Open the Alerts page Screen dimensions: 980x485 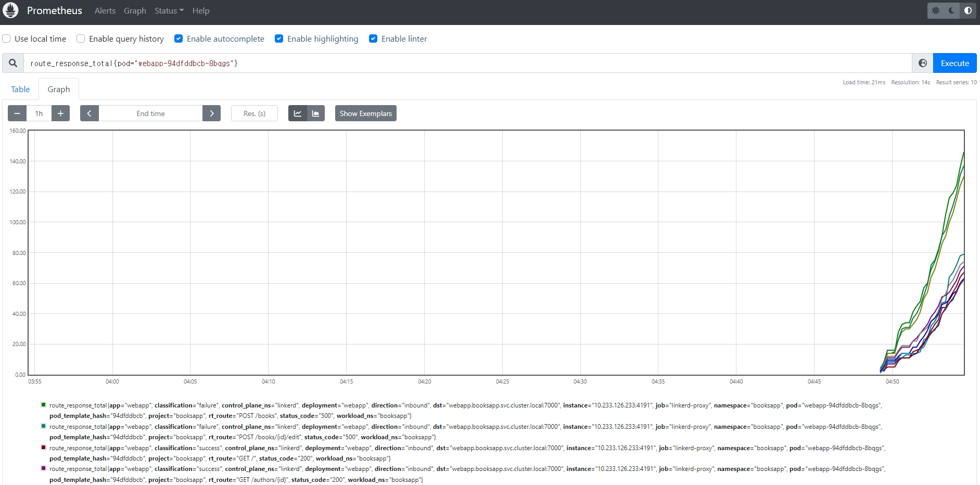[105, 10]
